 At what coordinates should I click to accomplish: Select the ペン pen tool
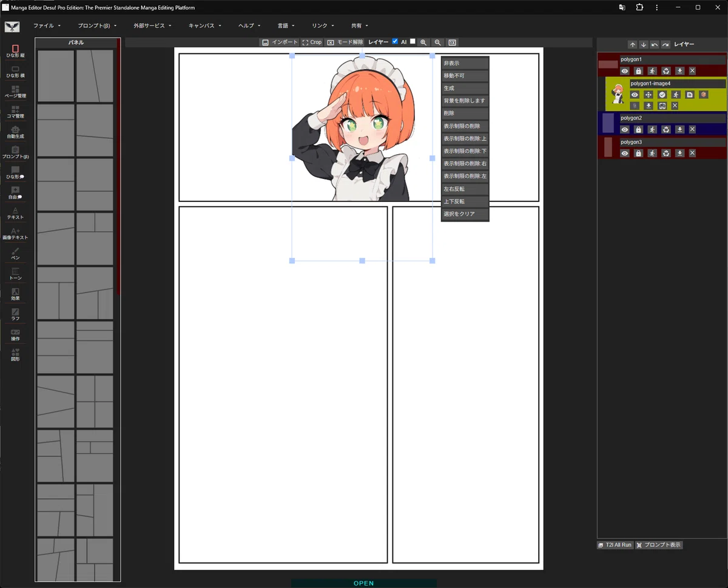coord(15,254)
